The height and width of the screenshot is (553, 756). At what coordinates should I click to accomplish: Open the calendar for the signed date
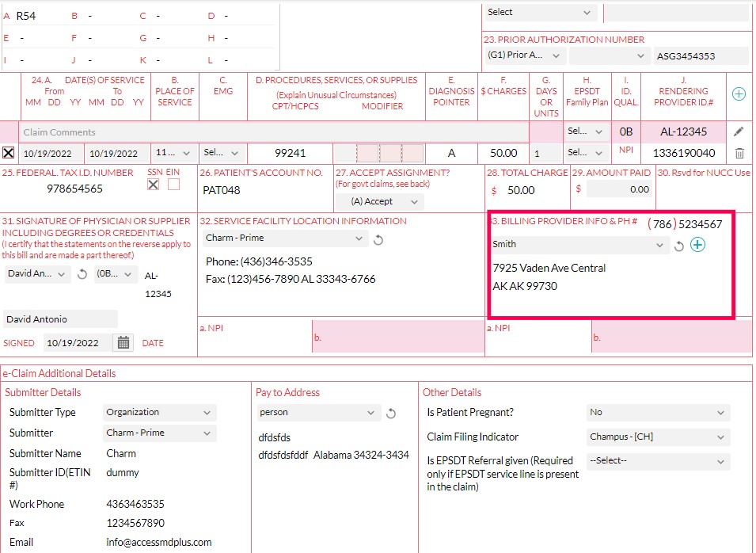tap(125, 343)
